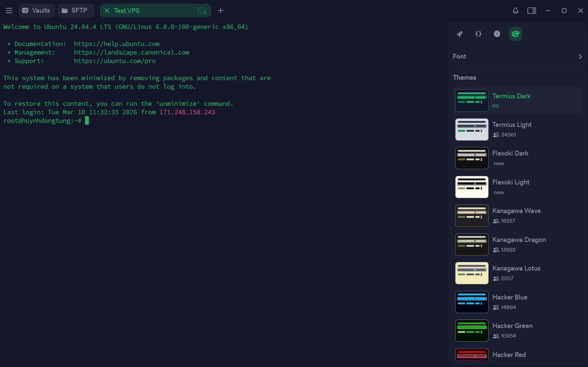Apply the Flexoki Dark theme

510,158
